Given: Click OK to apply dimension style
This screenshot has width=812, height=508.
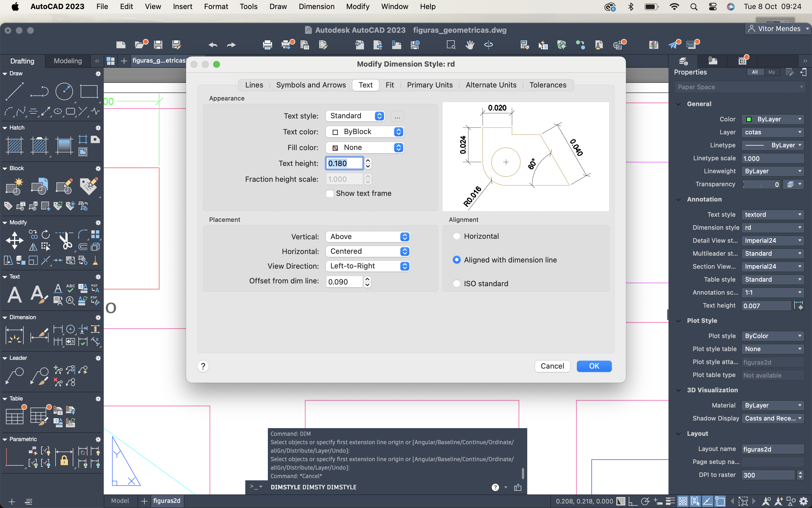Looking at the screenshot, I should (594, 366).
